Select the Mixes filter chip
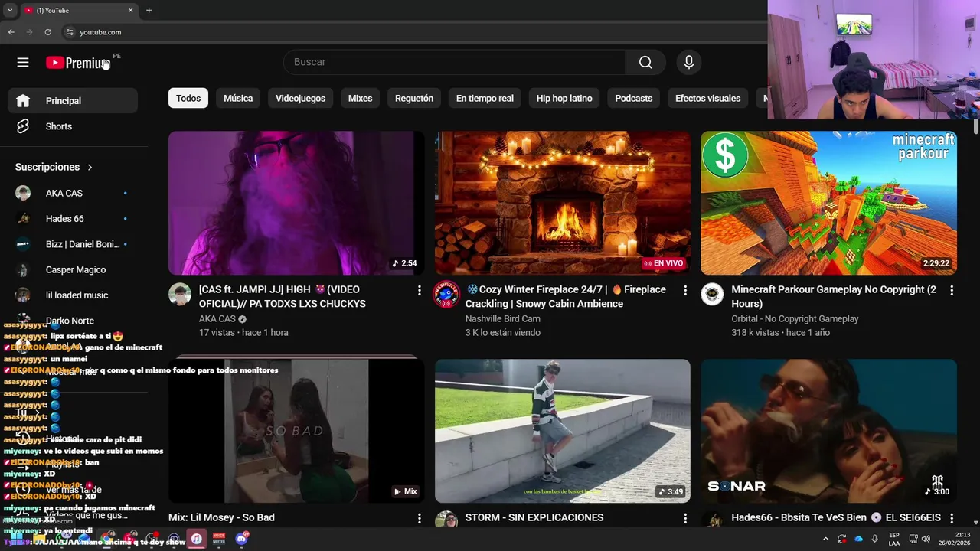980x551 pixels. coord(360,98)
